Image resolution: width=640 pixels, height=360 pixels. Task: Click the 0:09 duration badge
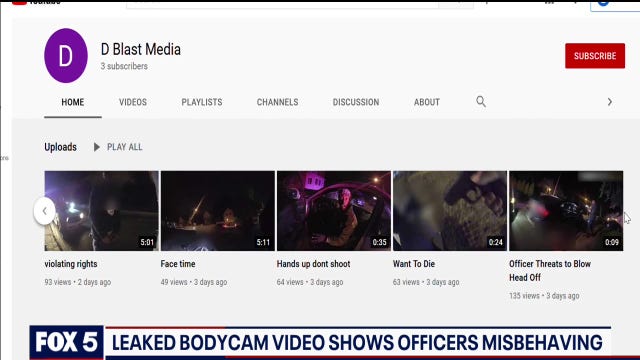612,242
